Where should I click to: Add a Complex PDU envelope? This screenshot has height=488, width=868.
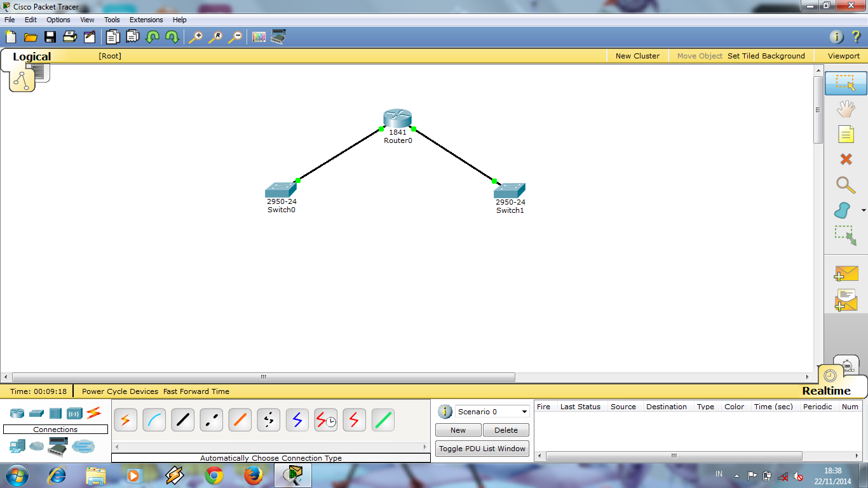pyautogui.click(x=846, y=300)
